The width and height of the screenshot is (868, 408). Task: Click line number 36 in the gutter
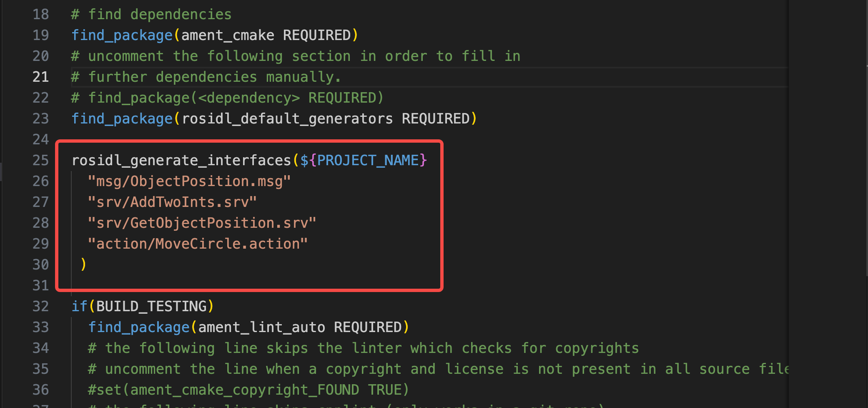[41, 390]
